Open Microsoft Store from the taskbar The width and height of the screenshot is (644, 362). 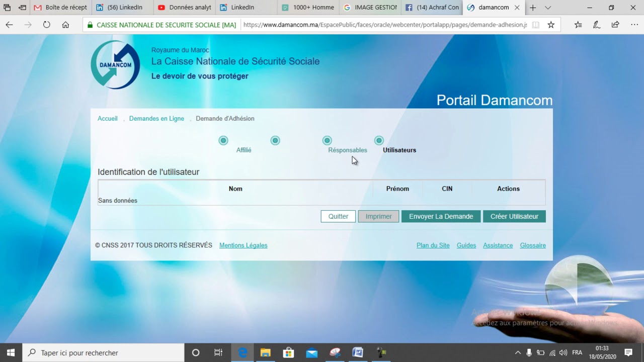click(288, 352)
